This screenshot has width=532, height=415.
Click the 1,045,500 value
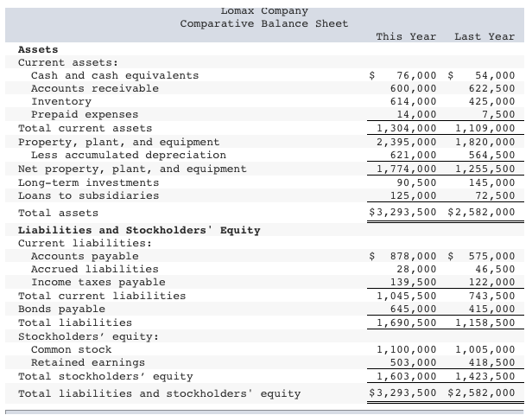pyautogui.click(x=407, y=296)
